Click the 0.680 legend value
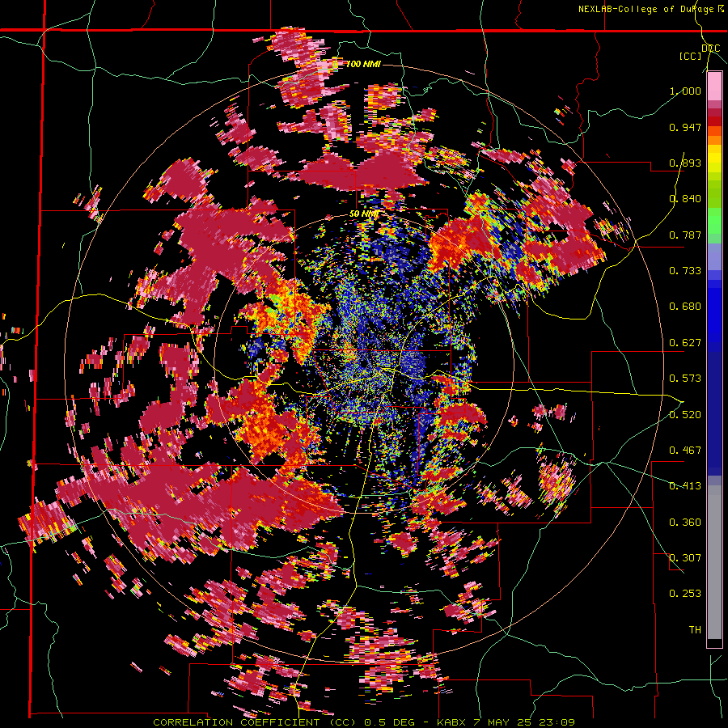Image resolution: width=728 pixels, height=728 pixels. pos(685,307)
